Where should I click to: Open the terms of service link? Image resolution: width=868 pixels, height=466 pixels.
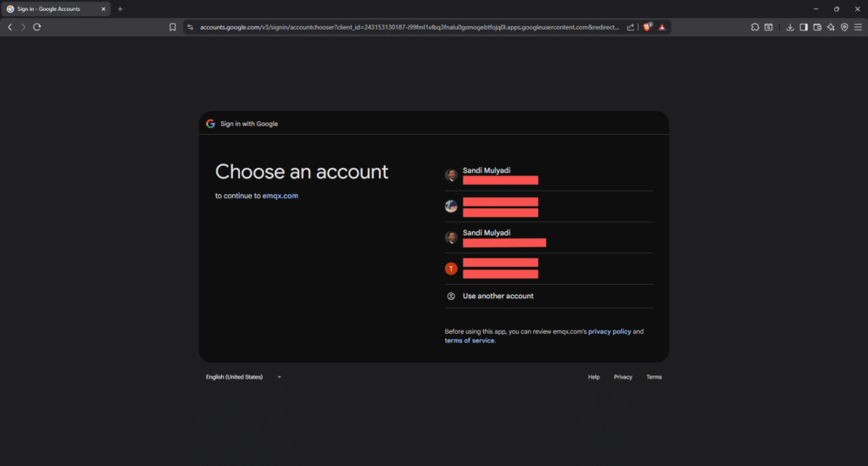[470, 341]
